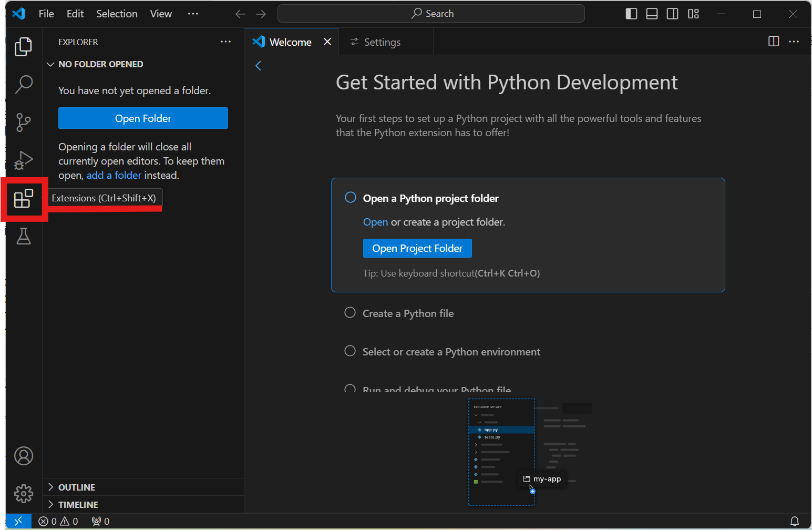Close the Welcome tab
The height and width of the screenshot is (530, 812).
[327, 42]
